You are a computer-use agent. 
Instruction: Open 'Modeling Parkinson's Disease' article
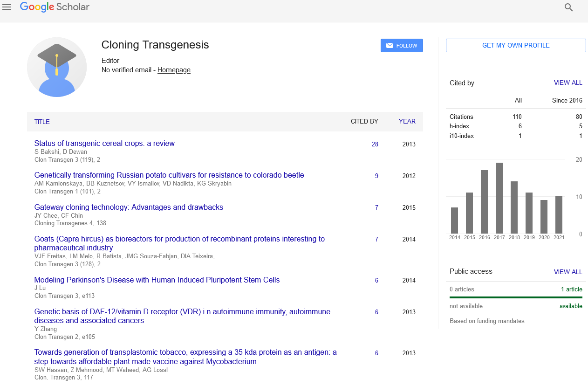click(157, 280)
